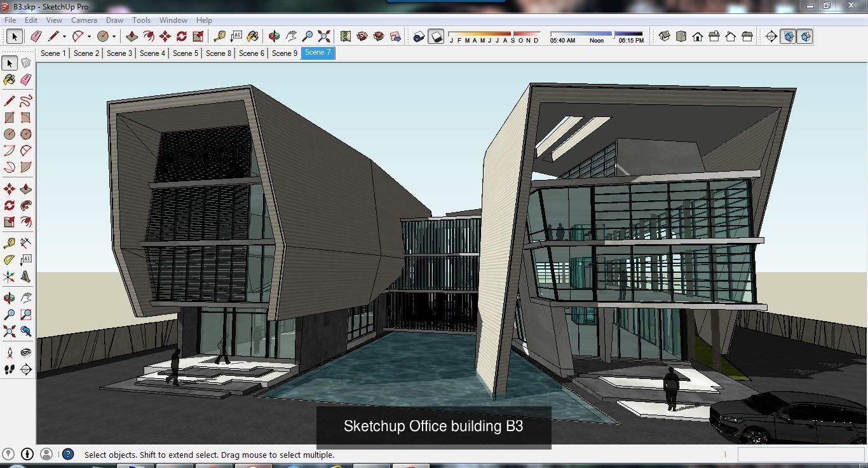The image size is (868, 468).
Task: Select the Pencil line tool in top toolbar
Action: click(x=53, y=36)
